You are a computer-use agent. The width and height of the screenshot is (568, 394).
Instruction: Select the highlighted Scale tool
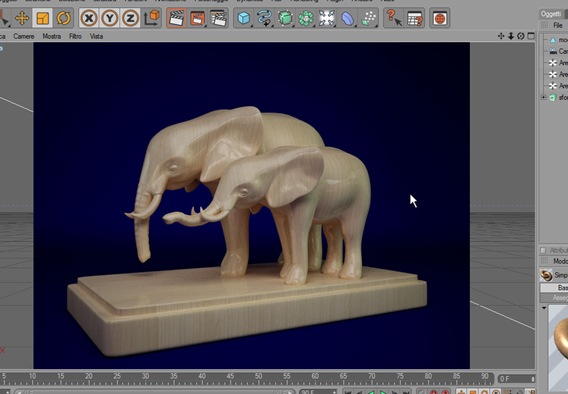42,18
